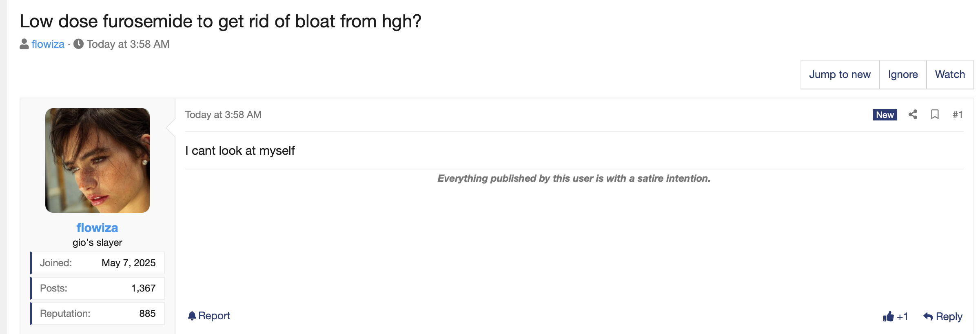
Task: Click the post timestamp Today at 3:58 AM
Action: (x=223, y=115)
